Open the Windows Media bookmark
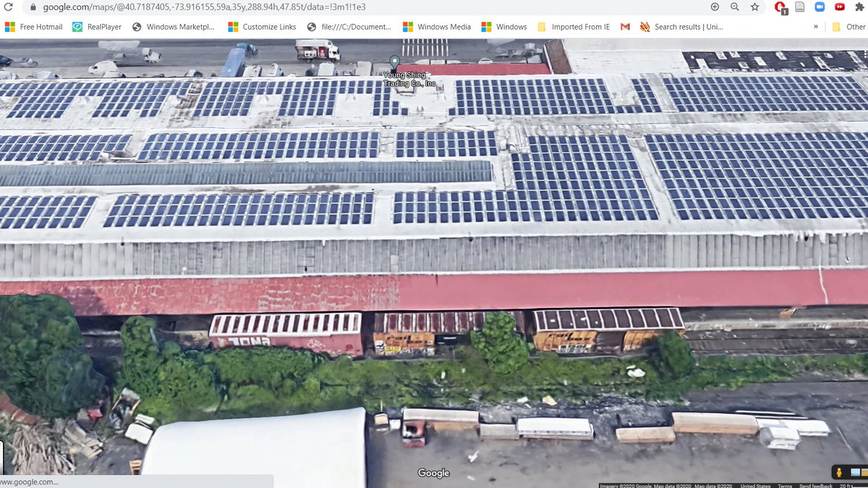868x488 pixels. click(436, 27)
